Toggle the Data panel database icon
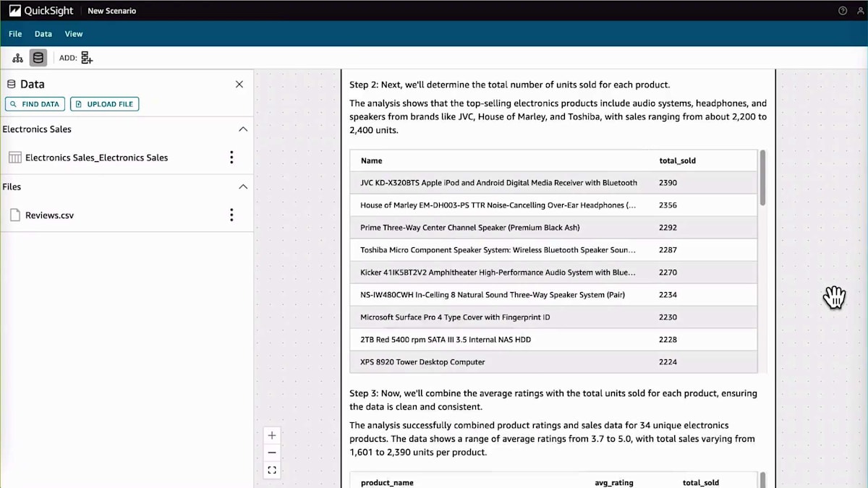868x488 pixels. click(38, 58)
